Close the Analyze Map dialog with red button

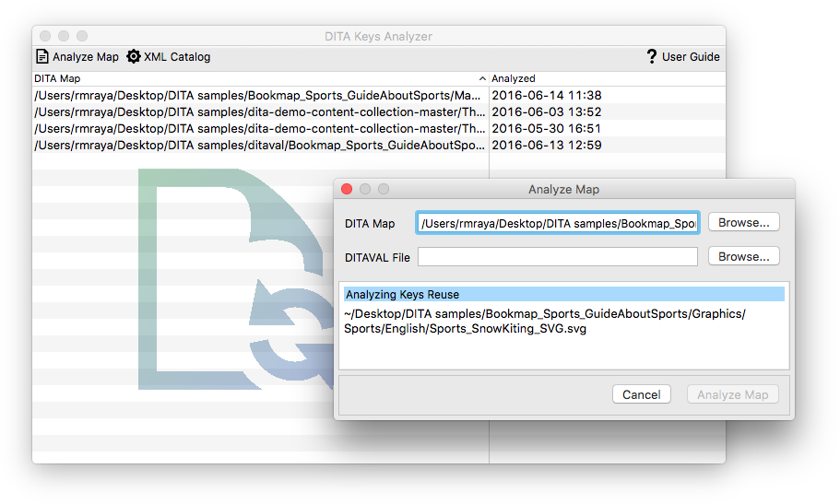tap(347, 189)
